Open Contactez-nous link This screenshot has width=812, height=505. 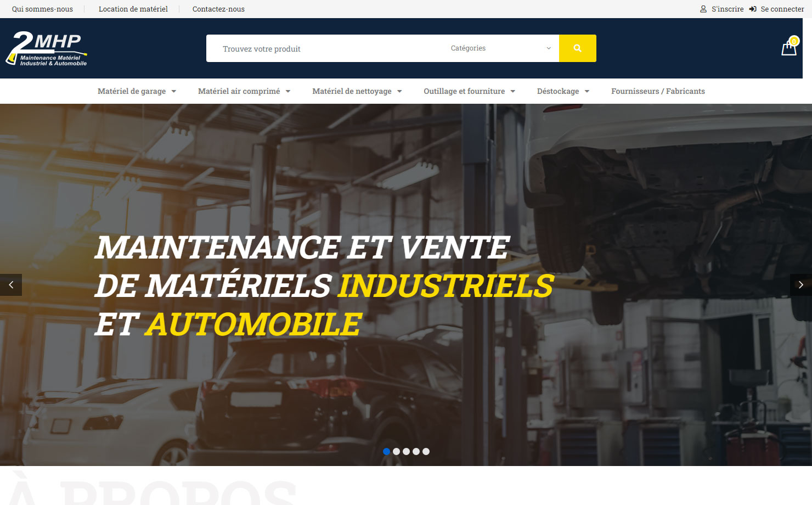tap(218, 9)
